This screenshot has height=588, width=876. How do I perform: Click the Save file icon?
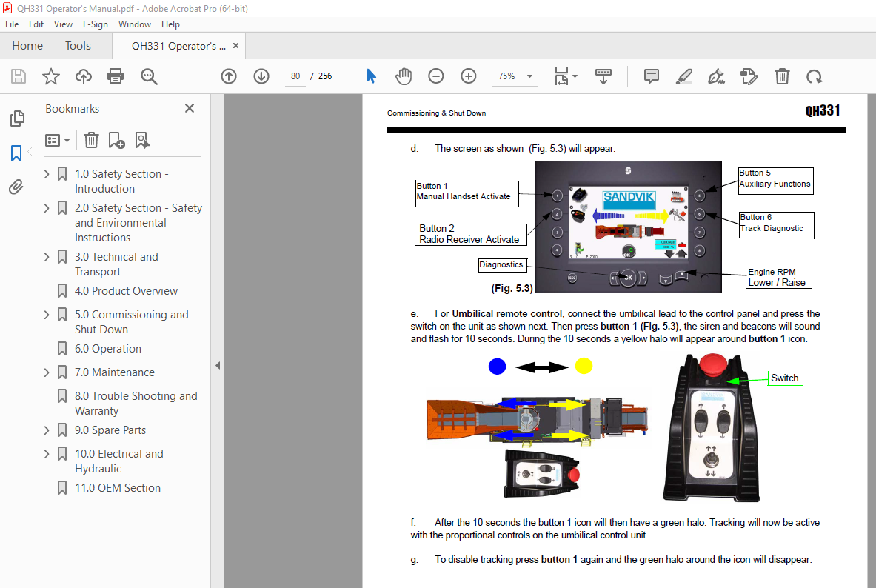click(19, 76)
